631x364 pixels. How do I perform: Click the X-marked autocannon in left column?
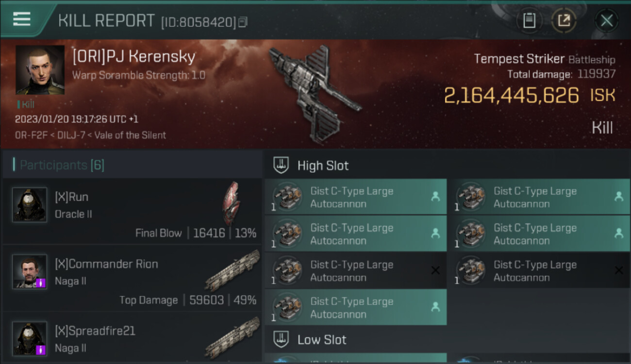click(x=355, y=271)
